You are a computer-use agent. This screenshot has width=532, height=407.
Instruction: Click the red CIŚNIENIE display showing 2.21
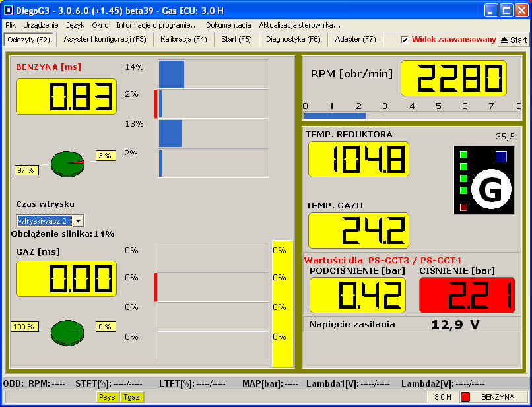467,295
